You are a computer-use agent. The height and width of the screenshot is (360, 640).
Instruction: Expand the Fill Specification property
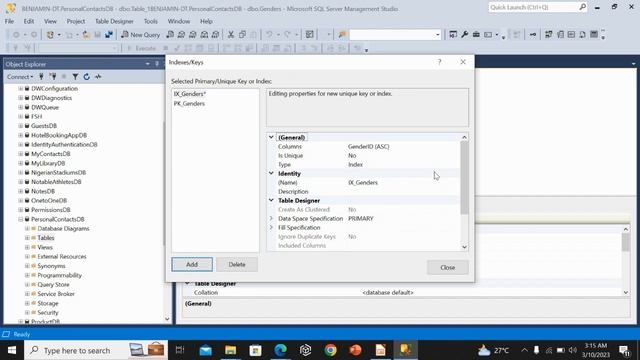click(x=271, y=227)
